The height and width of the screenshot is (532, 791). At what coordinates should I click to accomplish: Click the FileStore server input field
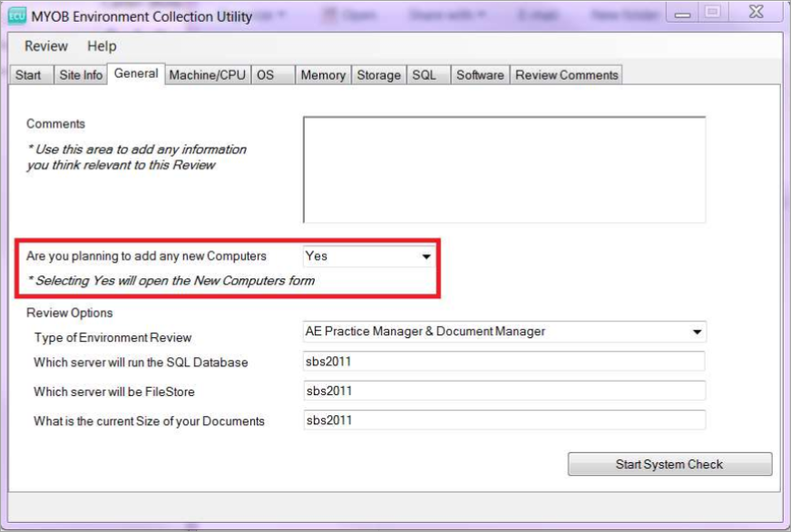(x=503, y=391)
